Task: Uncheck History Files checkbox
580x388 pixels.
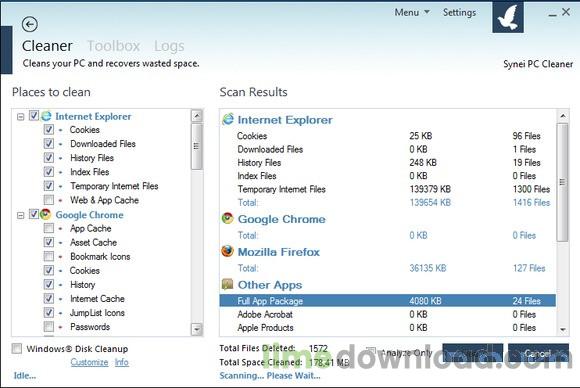Action: tap(49, 158)
